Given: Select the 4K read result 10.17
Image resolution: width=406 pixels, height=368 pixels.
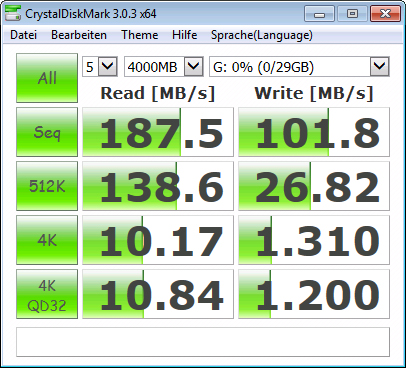Looking at the screenshot, I should tap(158, 240).
